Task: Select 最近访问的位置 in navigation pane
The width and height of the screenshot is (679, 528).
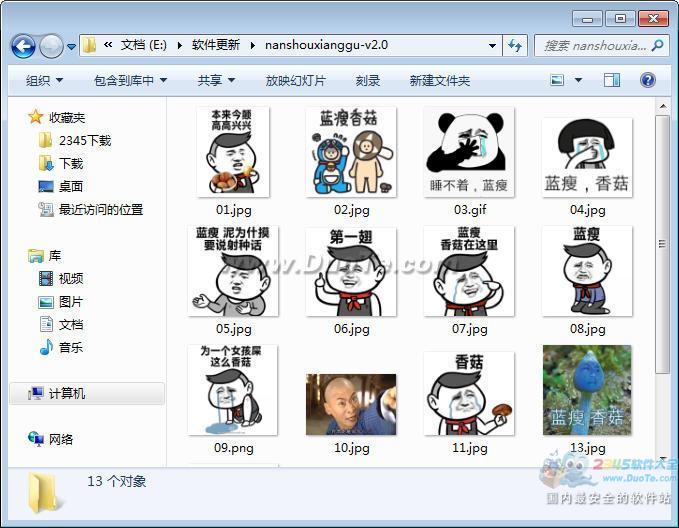Action: pos(91,210)
